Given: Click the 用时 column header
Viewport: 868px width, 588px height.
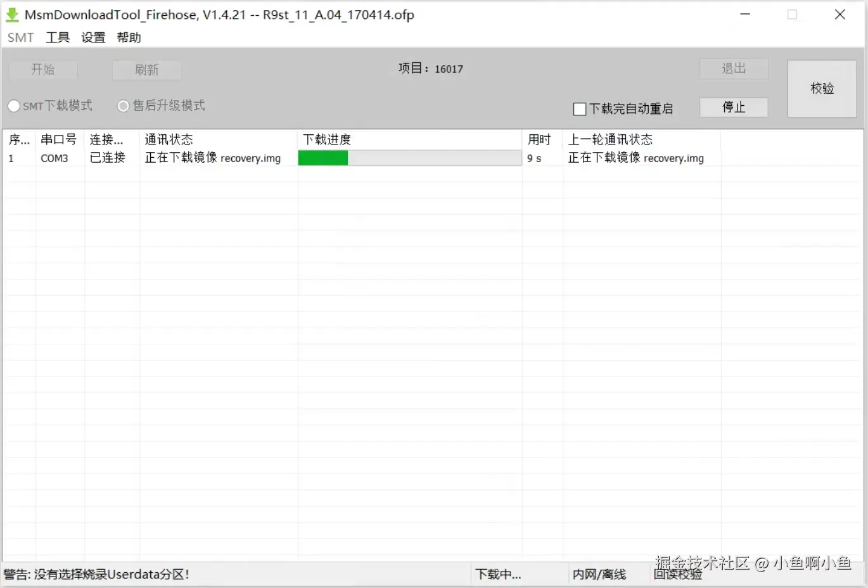Looking at the screenshot, I should (x=542, y=139).
